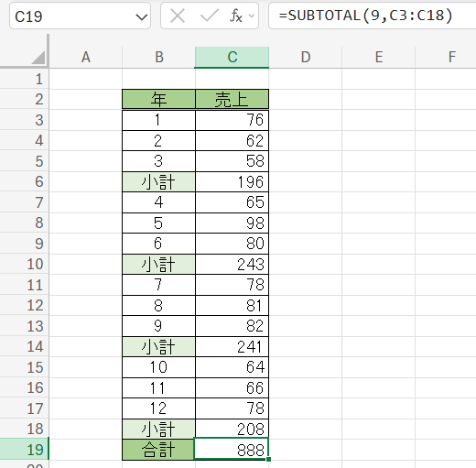Click the 小計 label in row 10

click(x=158, y=264)
